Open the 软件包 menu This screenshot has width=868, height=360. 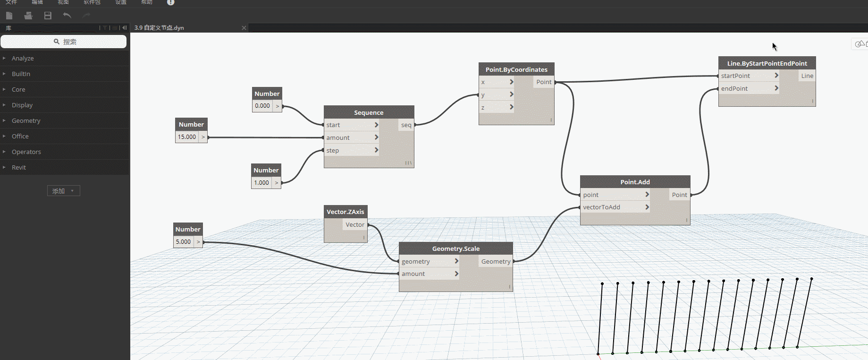click(x=92, y=2)
